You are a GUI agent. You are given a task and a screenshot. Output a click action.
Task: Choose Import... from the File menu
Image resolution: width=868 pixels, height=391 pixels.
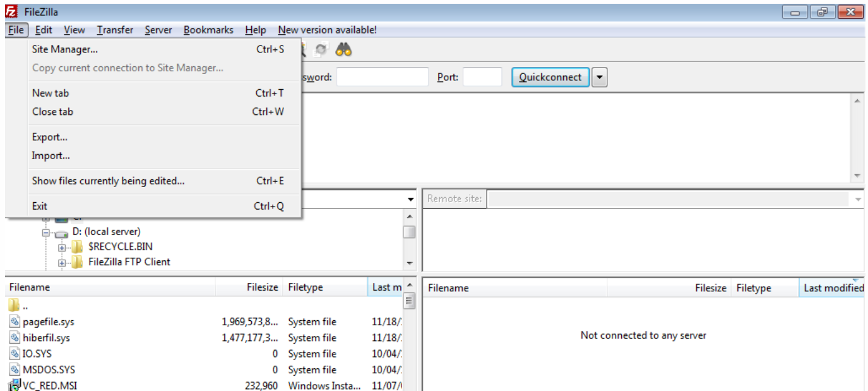tap(153, 156)
